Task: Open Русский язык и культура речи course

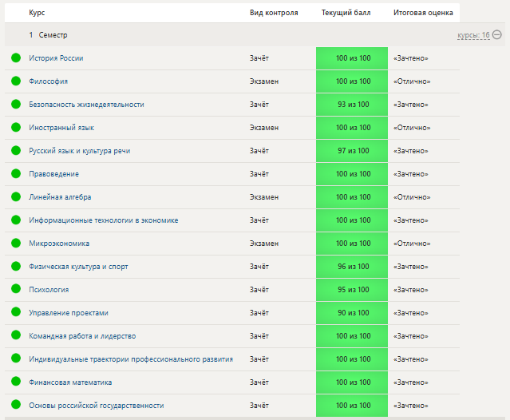Action: click(x=79, y=151)
